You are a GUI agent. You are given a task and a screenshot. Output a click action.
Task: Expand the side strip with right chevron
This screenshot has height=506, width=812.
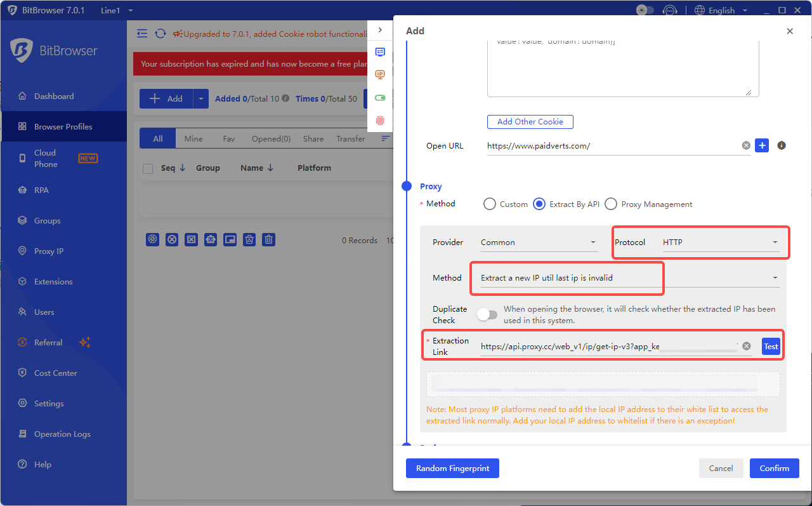pos(380,30)
